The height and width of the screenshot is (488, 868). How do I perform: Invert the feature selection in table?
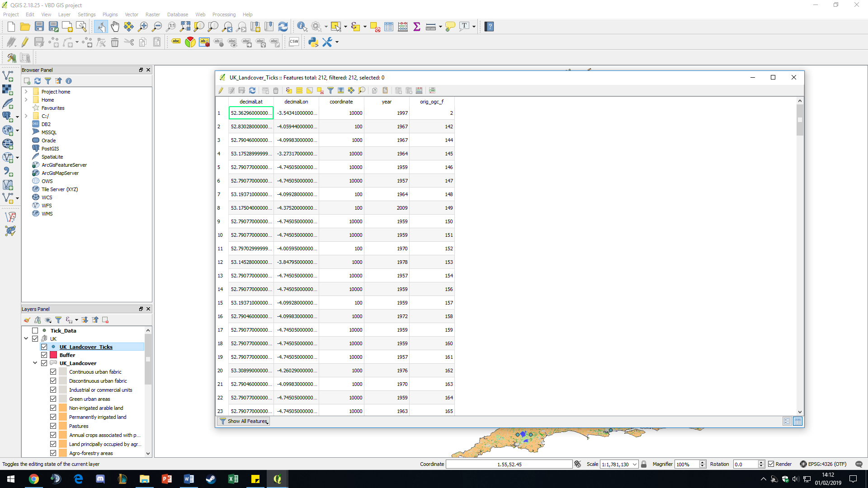(x=309, y=90)
